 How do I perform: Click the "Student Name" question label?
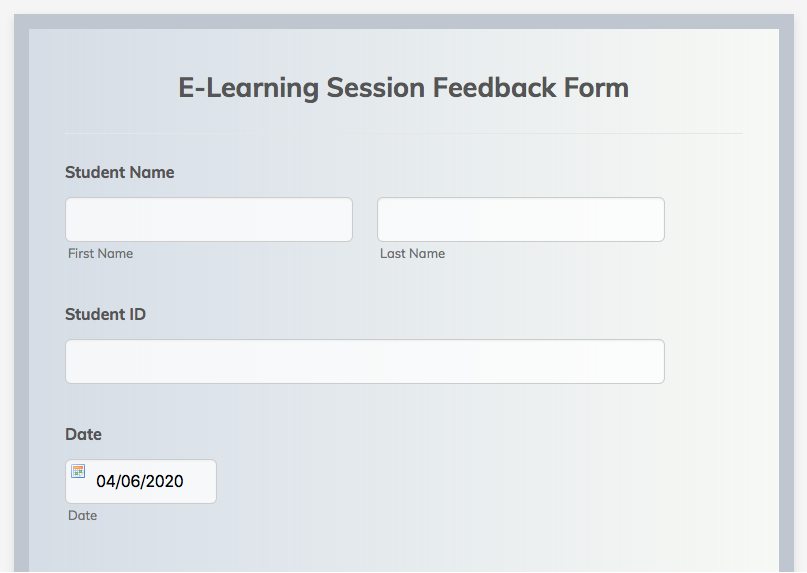119,172
